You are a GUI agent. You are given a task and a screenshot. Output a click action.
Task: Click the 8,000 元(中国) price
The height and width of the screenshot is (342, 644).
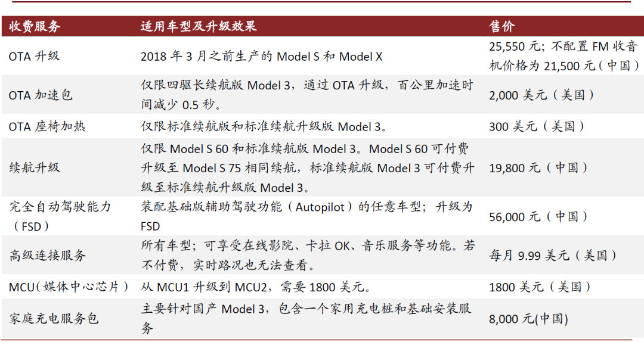click(x=528, y=319)
